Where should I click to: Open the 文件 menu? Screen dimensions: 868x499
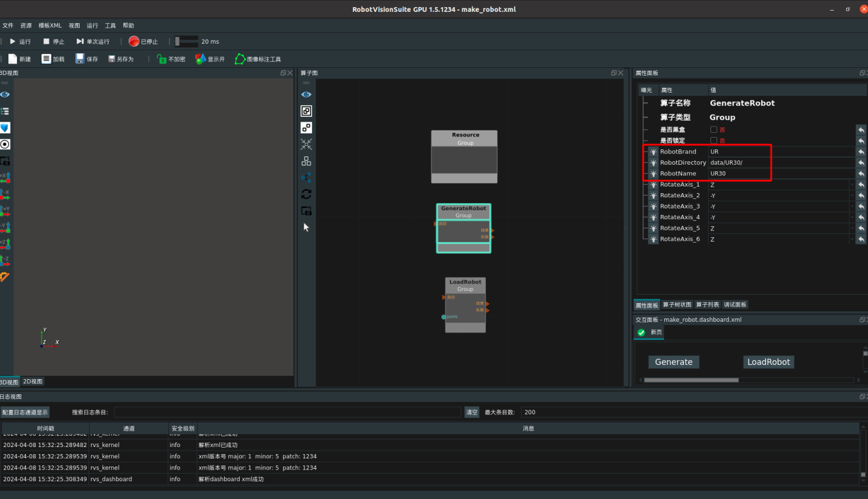click(8, 25)
